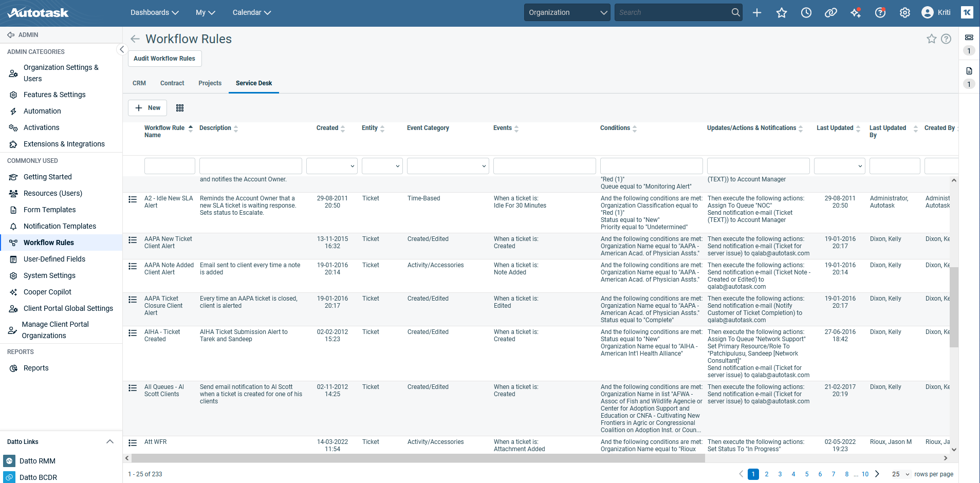Screen dimensions: 980x483
Task: Open the document panel icon in right rail
Action: 969,71
